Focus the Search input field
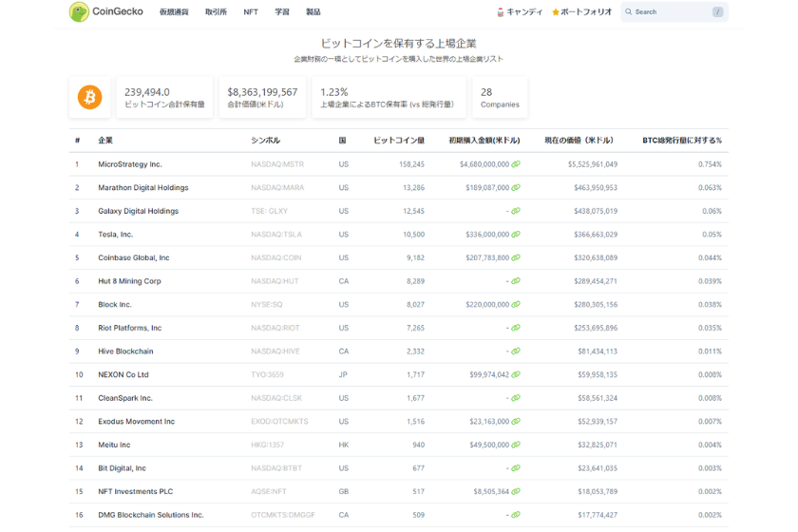Screen dimensions: 798x532 [674, 11]
